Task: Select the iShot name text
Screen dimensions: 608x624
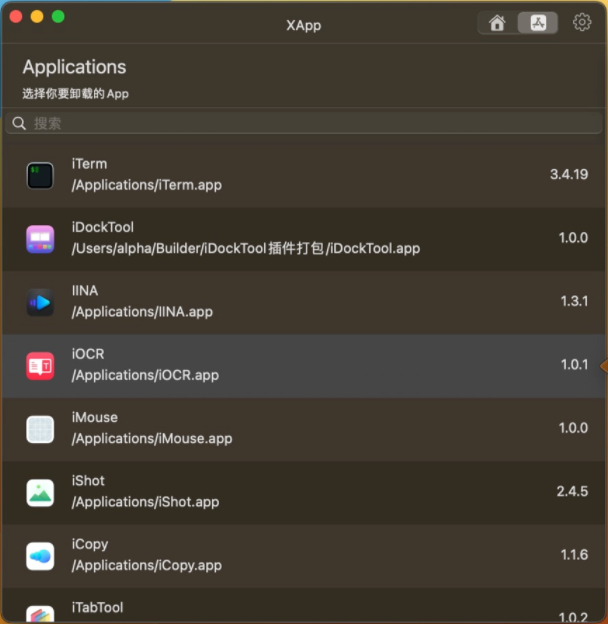Action: point(88,481)
